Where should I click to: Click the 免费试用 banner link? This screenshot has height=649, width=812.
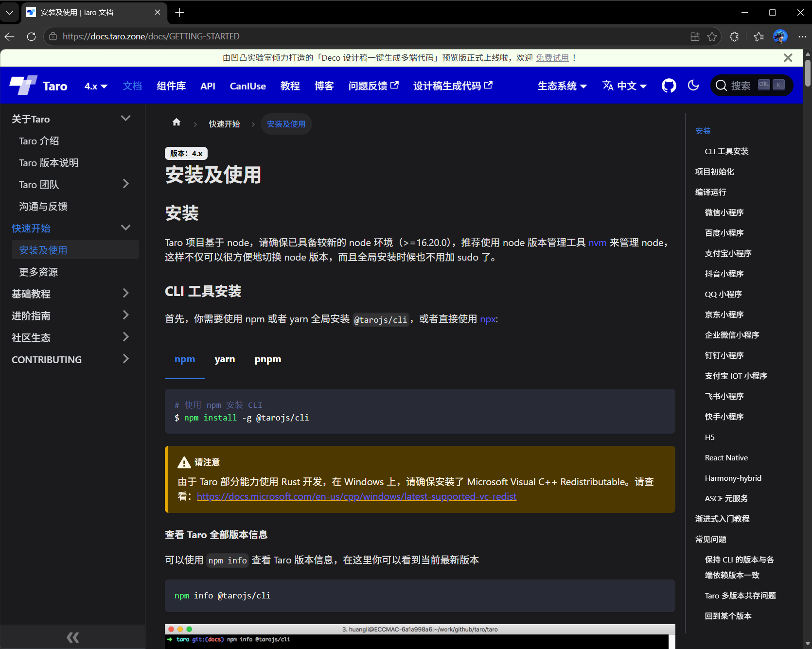(552, 58)
